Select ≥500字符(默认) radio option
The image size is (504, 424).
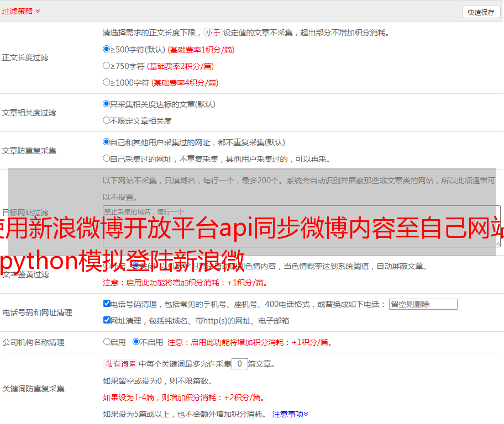point(107,49)
